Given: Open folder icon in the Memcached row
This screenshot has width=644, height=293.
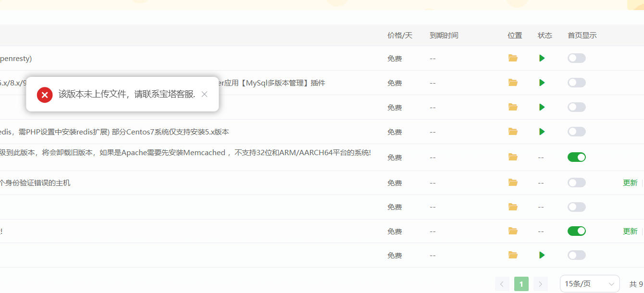Looking at the screenshot, I should (513, 157).
